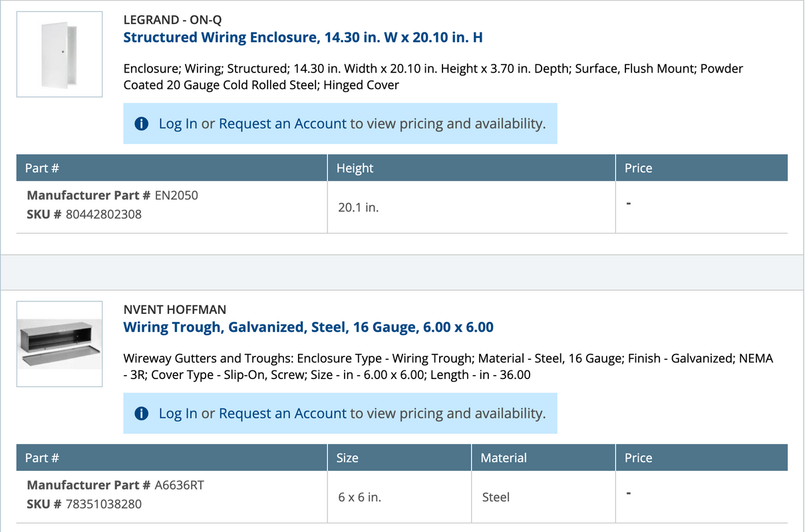Click info icon in nVent Hoffman pricing notice
Image resolution: width=805 pixels, height=532 pixels.
point(141,414)
